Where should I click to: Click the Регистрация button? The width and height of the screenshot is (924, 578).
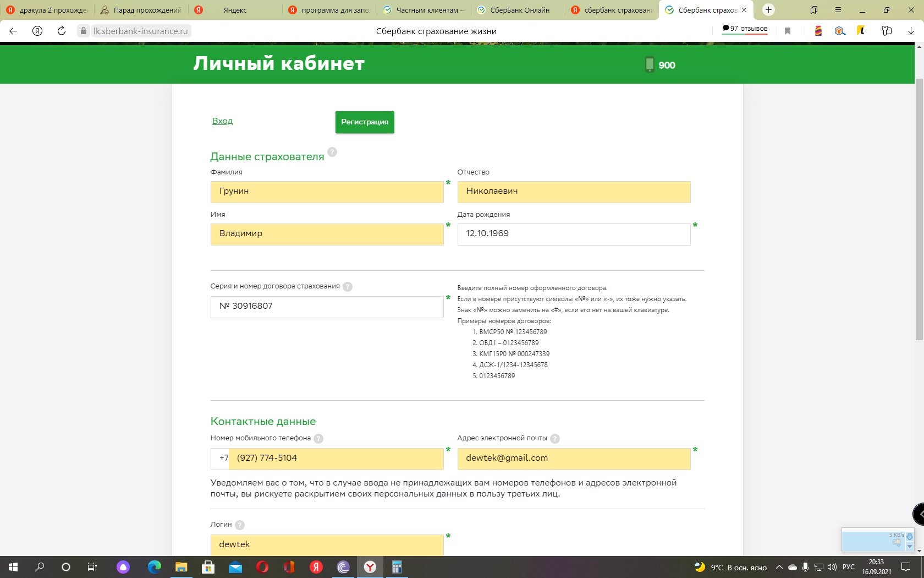[x=365, y=122]
